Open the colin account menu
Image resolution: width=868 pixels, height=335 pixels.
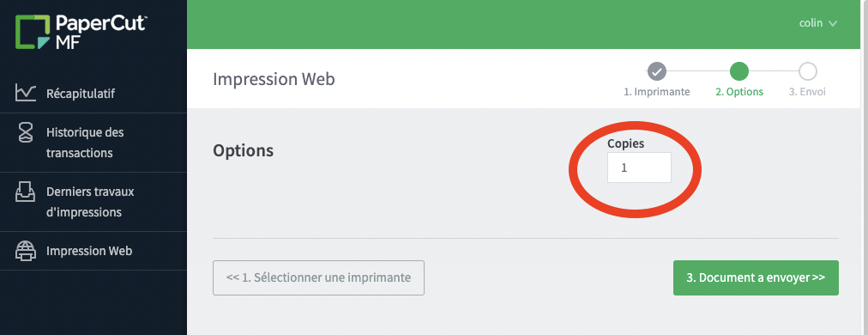818,23
